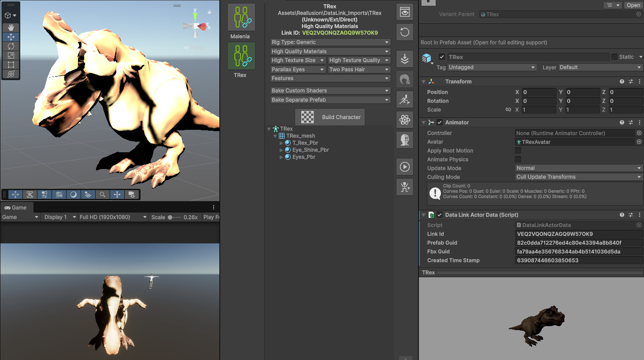
Task: Toggle the Static checkbox
Action: click(x=614, y=57)
